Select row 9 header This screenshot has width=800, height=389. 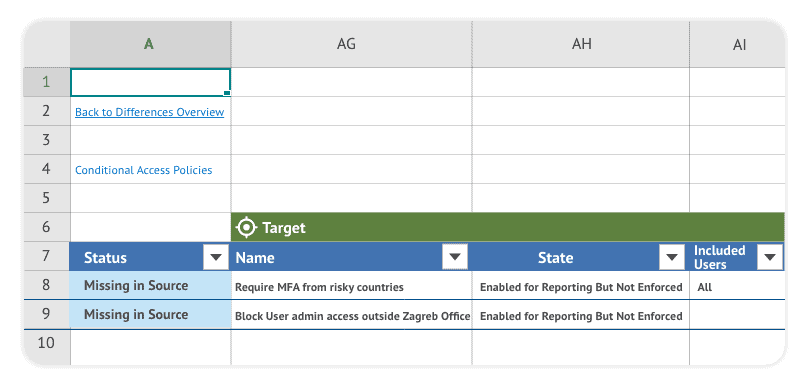tap(46, 314)
